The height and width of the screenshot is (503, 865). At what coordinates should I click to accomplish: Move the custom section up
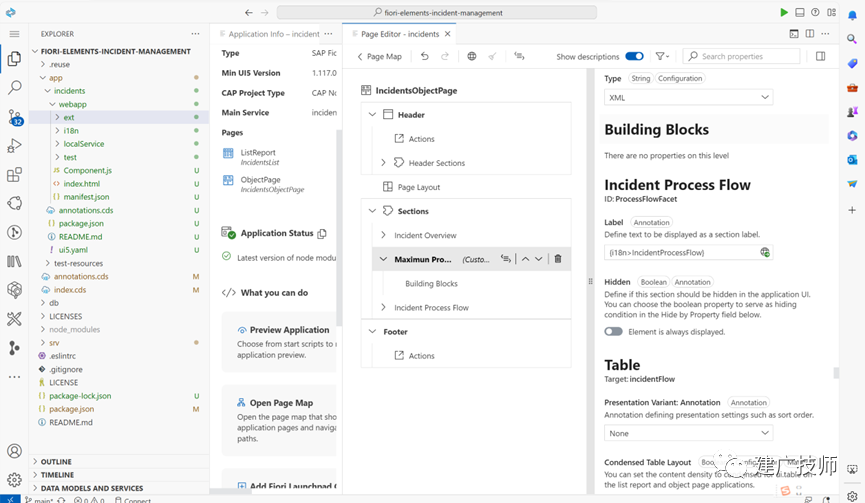tap(525, 259)
